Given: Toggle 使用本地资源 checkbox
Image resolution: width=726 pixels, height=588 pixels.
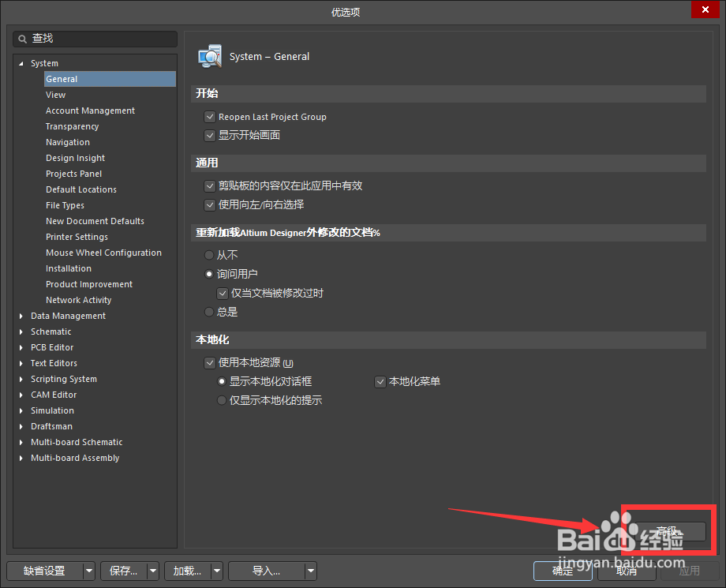Looking at the screenshot, I should pos(210,362).
